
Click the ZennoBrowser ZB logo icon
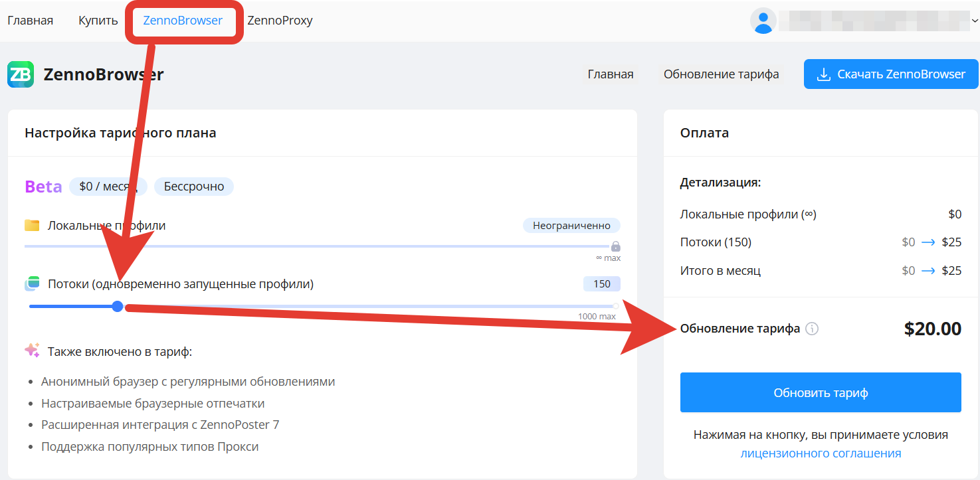[21, 74]
